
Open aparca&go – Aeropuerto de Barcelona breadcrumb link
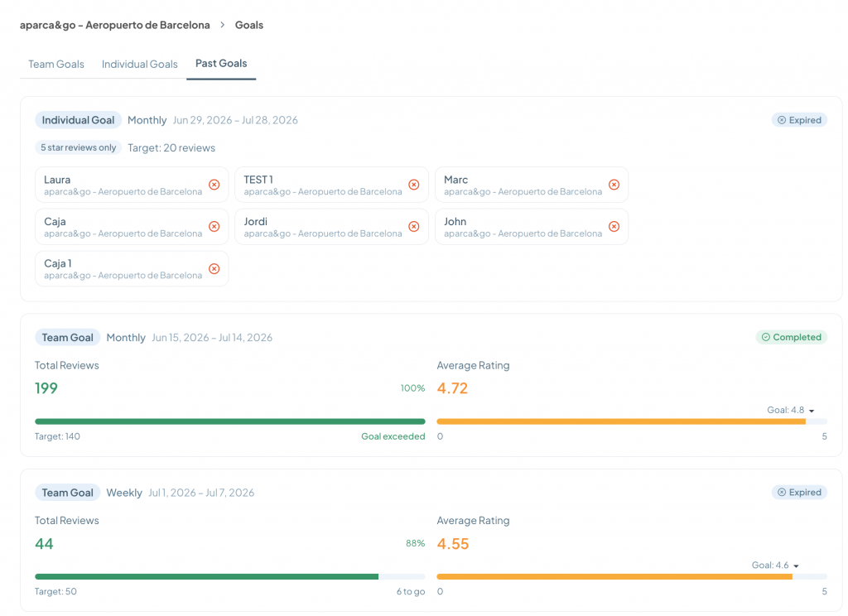(x=114, y=25)
